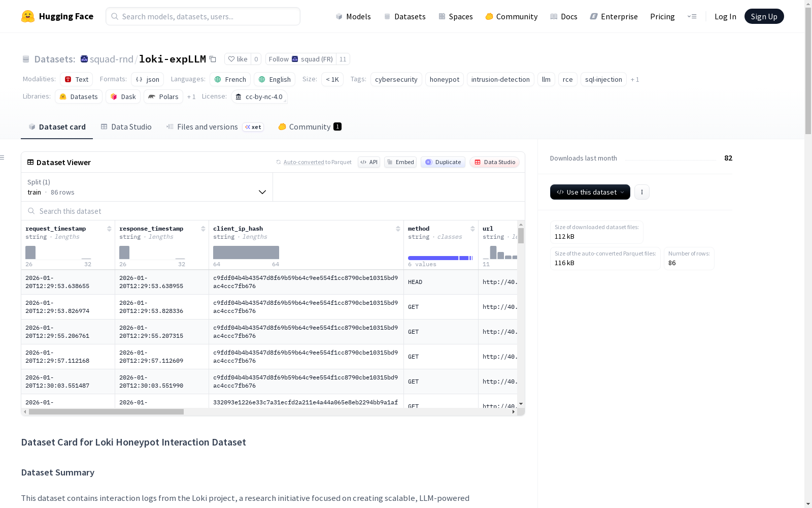Image resolution: width=812 pixels, height=508 pixels.
Task: Click the Datasets library tag
Action: (79, 97)
